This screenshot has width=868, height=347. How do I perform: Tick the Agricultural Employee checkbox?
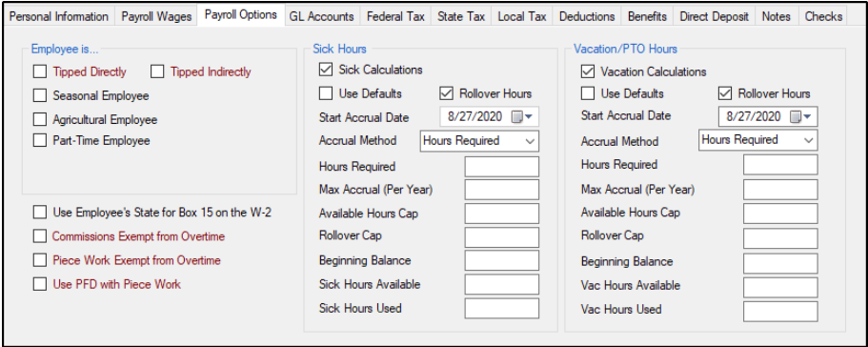(40, 119)
